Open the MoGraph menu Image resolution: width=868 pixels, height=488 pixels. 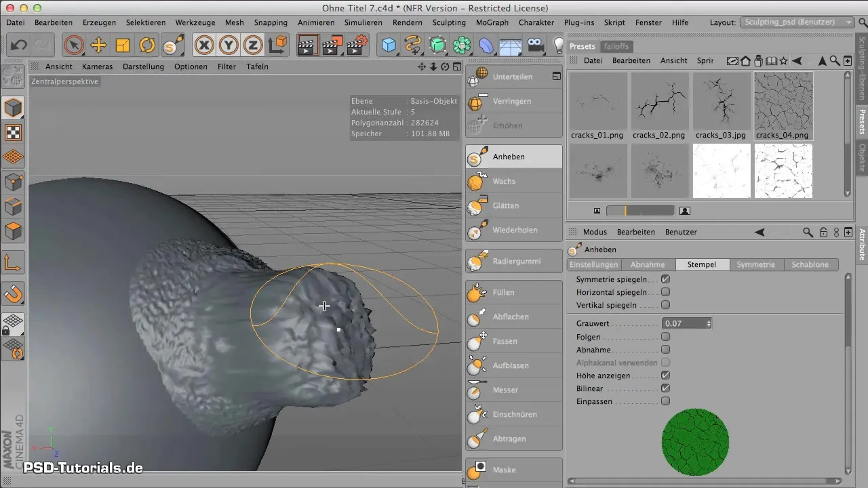492,22
